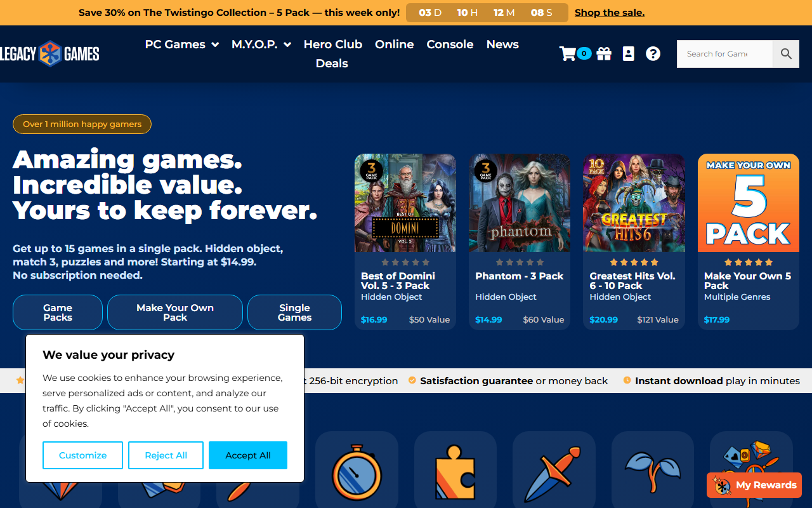812x508 pixels.
Task: Navigate to the News menu item
Action: (502, 44)
